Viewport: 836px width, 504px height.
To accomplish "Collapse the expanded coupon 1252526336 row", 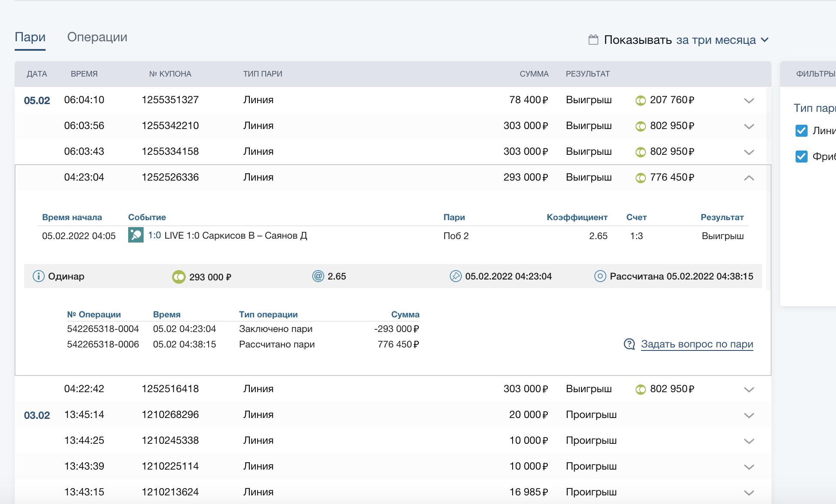I will coord(749,178).
